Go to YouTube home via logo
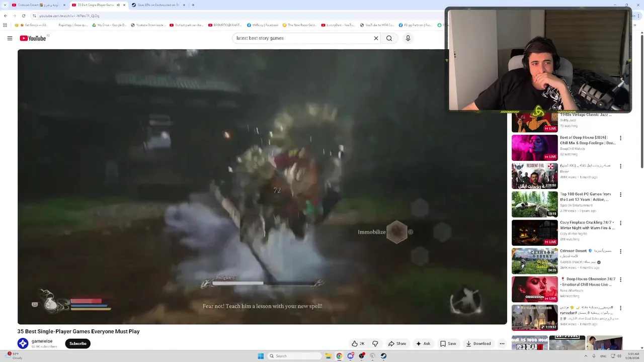The image size is (644, 362). point(33,38)
